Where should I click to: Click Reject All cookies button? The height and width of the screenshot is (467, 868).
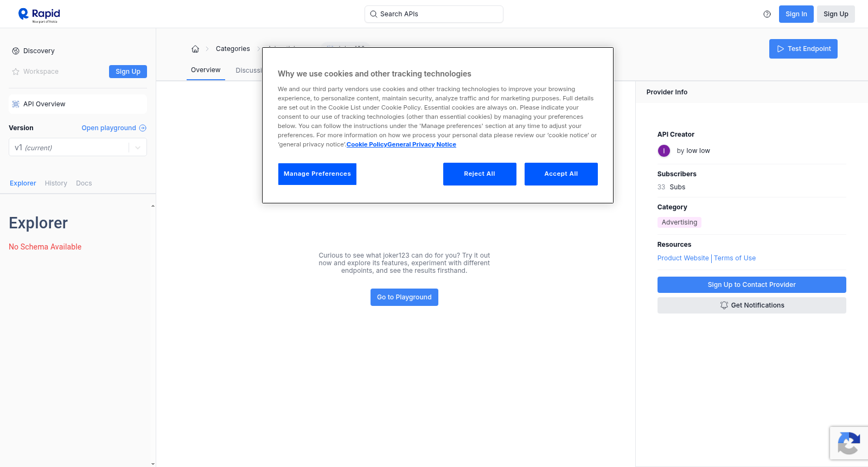pyautogui.click(x=480, y=174)
